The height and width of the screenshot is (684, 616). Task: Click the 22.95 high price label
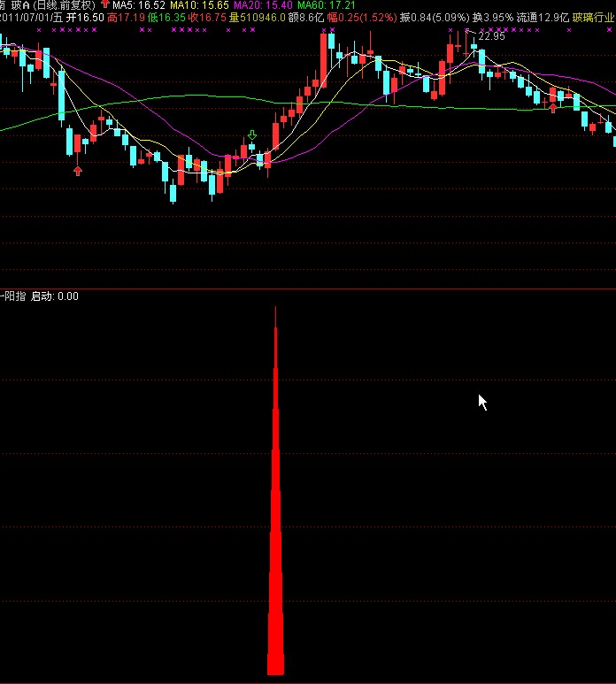click(492, 36)
